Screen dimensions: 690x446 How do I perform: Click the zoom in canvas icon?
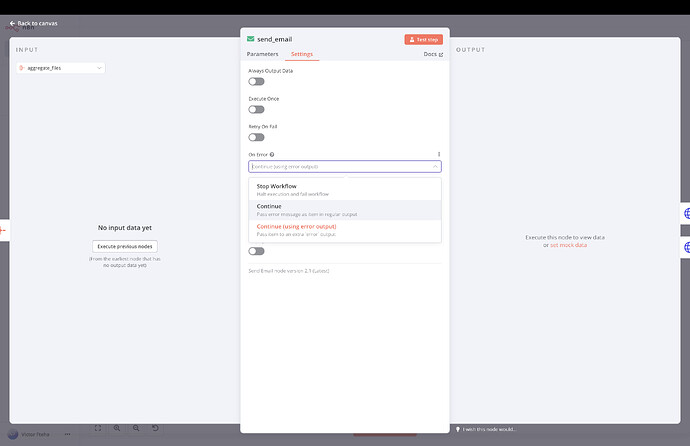click(x=117, y=428)
